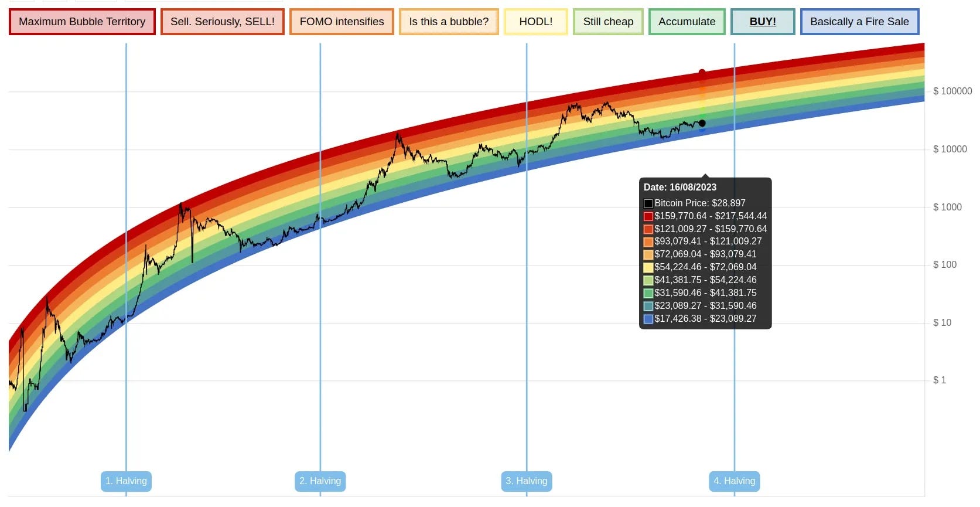Click the $ 10000 axis label
Image resolution: width=980 pixels, height=507 pixels.
pos(950,149)
